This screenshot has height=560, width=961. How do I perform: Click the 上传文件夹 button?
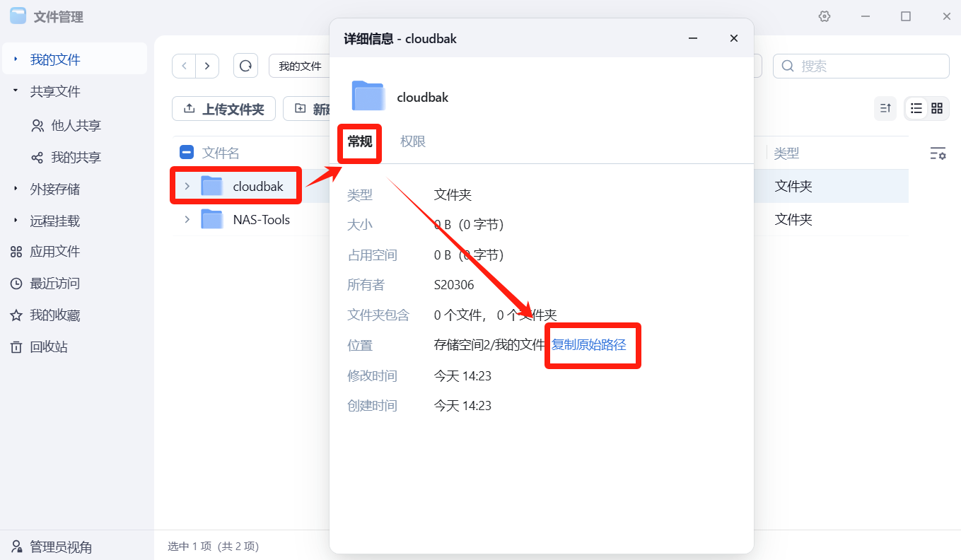223,109
